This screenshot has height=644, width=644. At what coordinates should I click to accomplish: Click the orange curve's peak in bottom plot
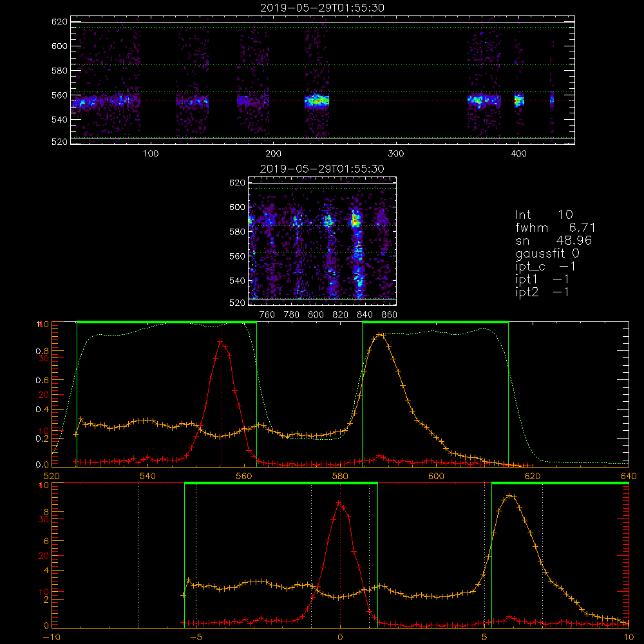[x=509, y=496]
